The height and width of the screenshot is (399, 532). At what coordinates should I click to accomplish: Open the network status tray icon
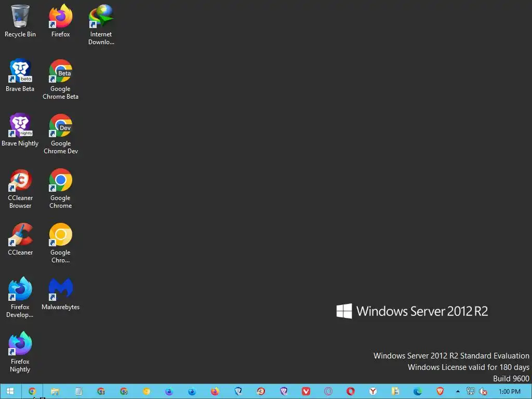[470, 391]
